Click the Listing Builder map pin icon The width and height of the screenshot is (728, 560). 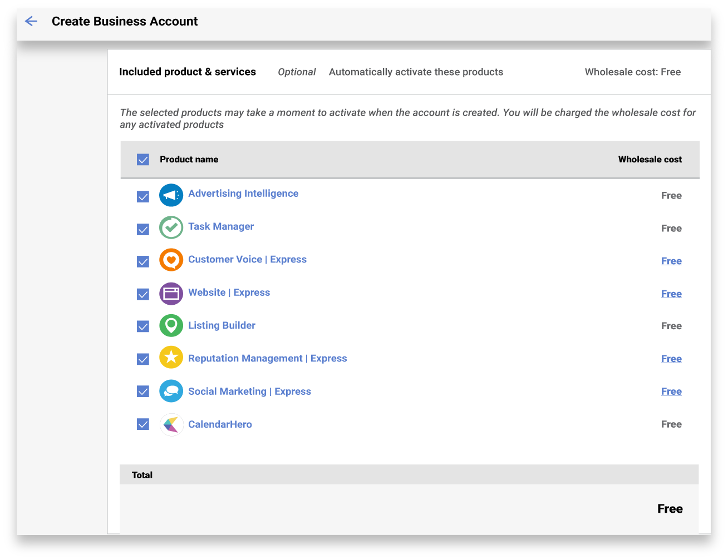(171, 326)
